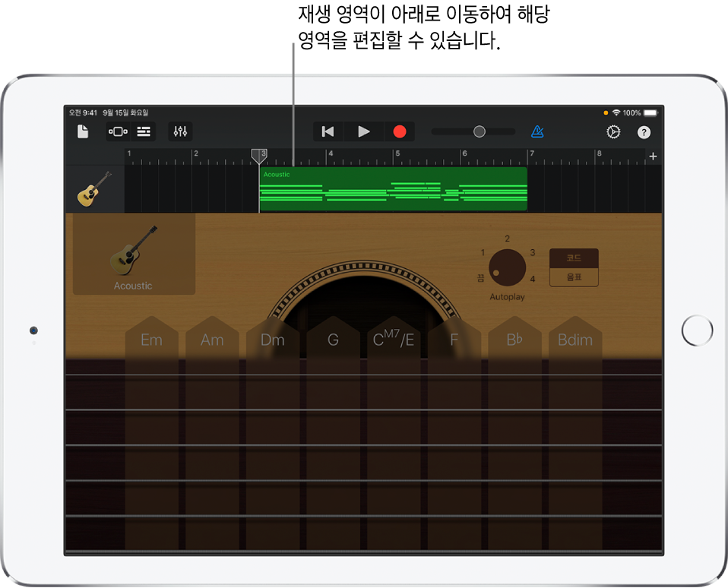
Task: Open My Songs browser document icon
Action: point(83,131)
